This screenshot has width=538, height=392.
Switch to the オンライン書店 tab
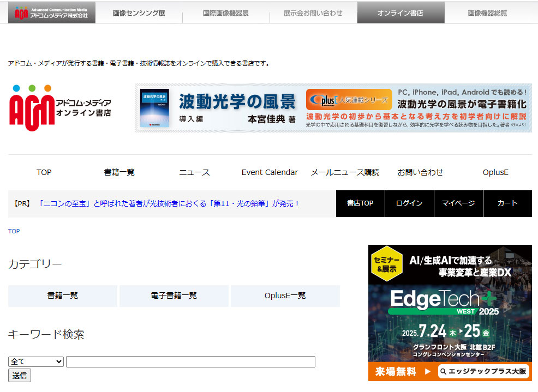click(x=400, y=13)
